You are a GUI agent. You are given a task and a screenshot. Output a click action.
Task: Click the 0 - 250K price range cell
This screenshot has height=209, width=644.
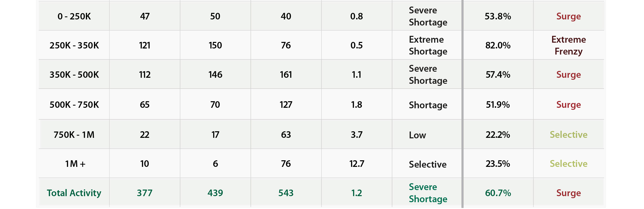74,16
